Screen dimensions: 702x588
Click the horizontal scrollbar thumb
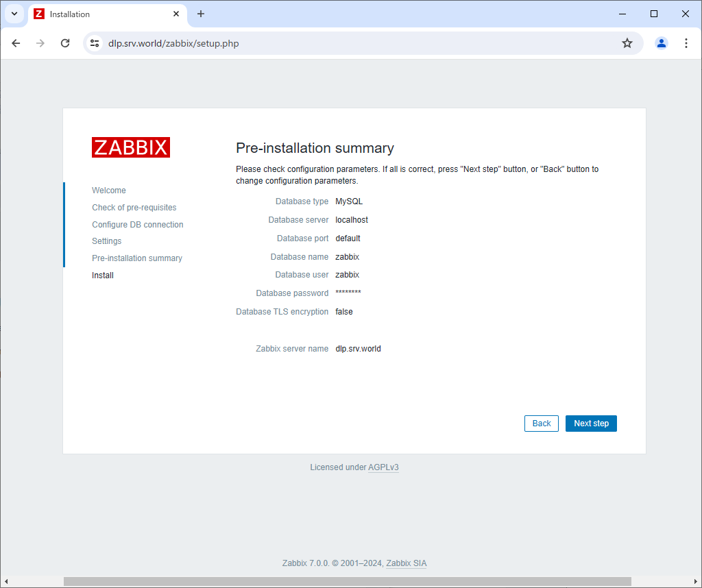tap(348, 581)
